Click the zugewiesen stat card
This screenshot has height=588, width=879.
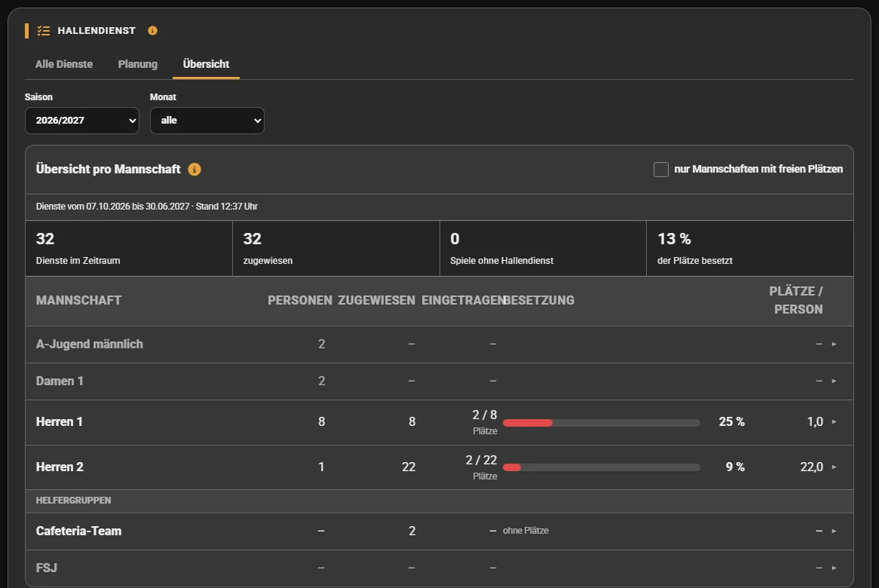coord(335,248)
